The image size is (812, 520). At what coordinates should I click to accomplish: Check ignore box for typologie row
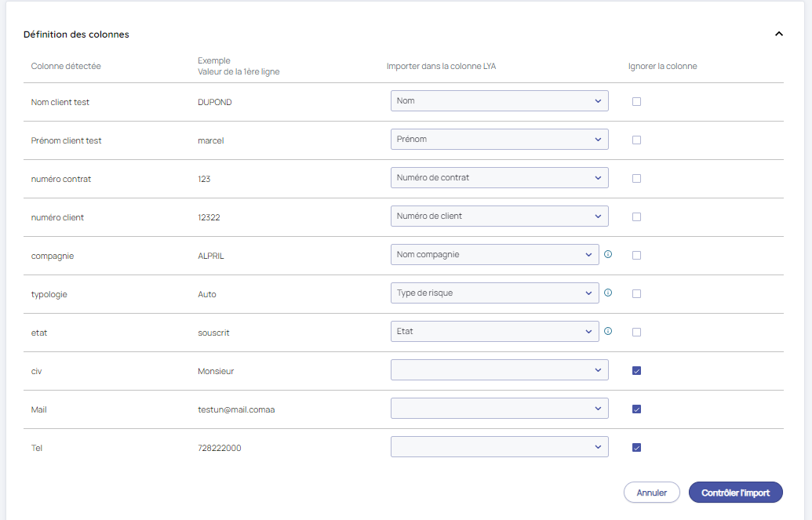pyautogui.click(x=636, y=293)
